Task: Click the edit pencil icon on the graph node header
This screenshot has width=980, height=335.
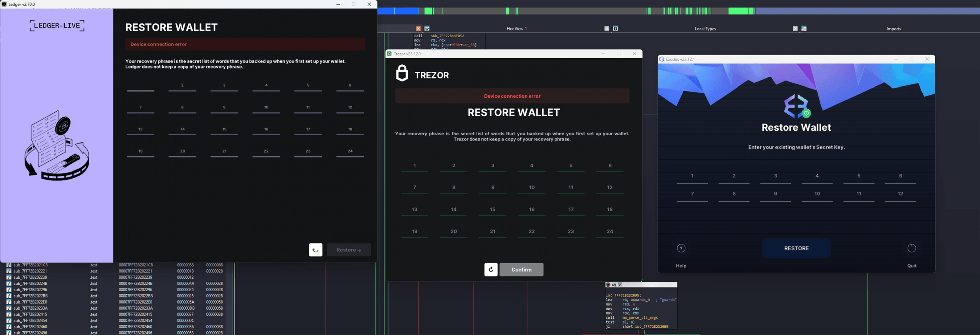Action: tap(614, 285)
